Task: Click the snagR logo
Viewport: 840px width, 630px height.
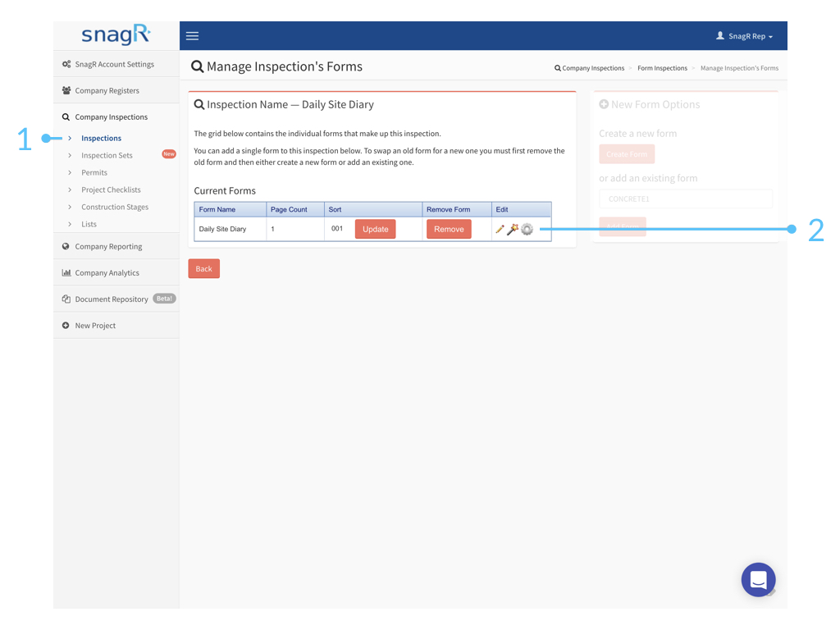Action: [116, 35]
